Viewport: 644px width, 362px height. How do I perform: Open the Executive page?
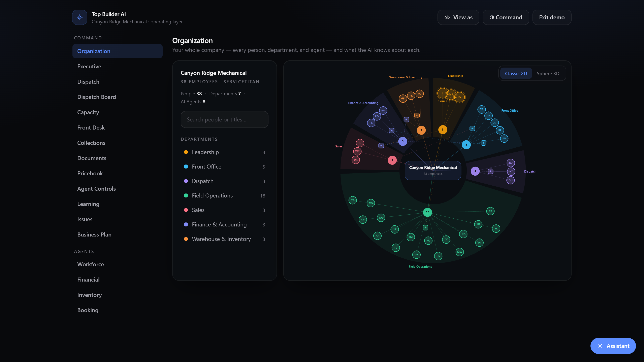click(117, 66)
